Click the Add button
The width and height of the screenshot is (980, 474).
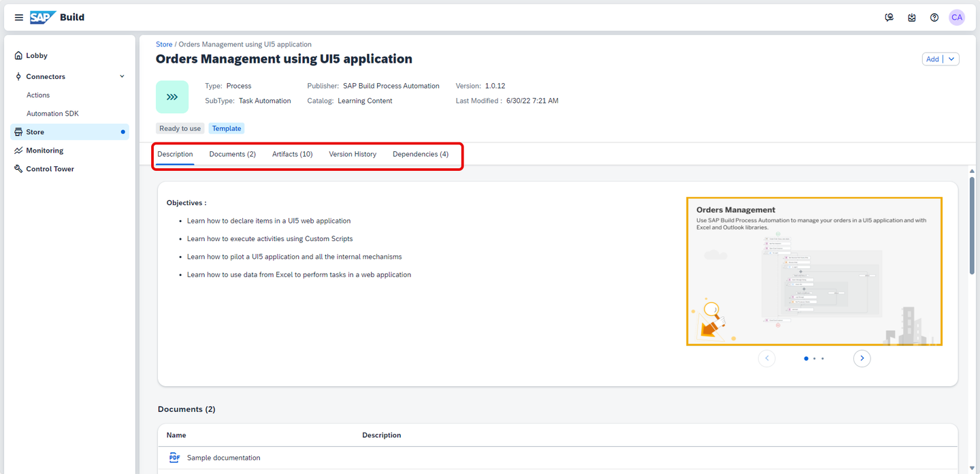point(933,59)
